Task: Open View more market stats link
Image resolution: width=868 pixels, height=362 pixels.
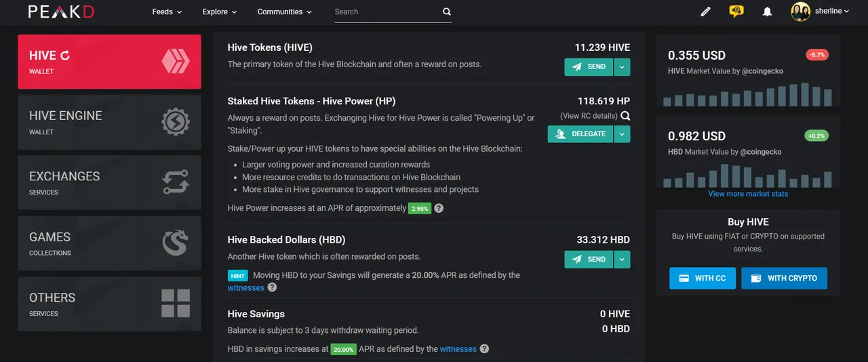Action: [x=748, y=194]
